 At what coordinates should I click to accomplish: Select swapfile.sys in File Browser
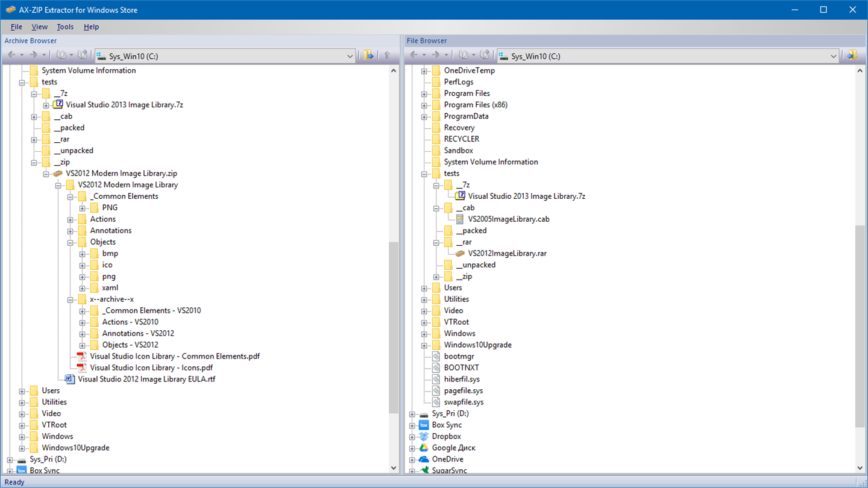pyautogui.click(x=464, y=402)
